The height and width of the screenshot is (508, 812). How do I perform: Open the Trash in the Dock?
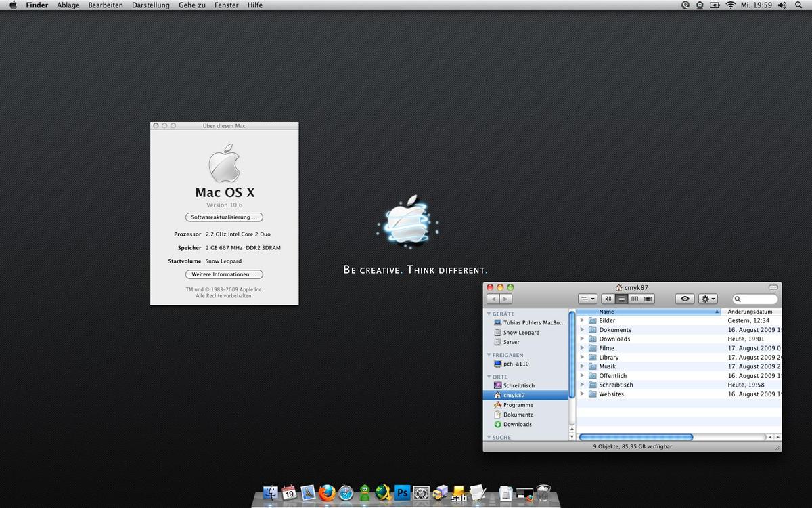pyautogui.click(x=543, y=493)
